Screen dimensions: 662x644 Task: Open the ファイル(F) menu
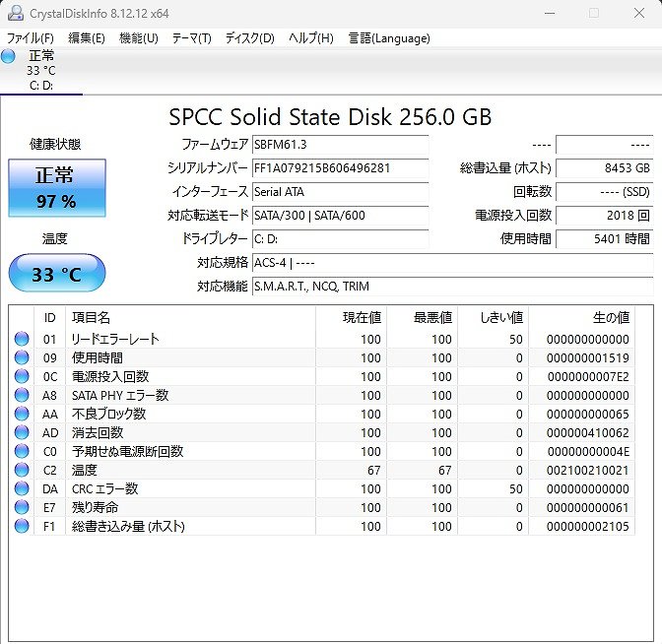point(31,38)
